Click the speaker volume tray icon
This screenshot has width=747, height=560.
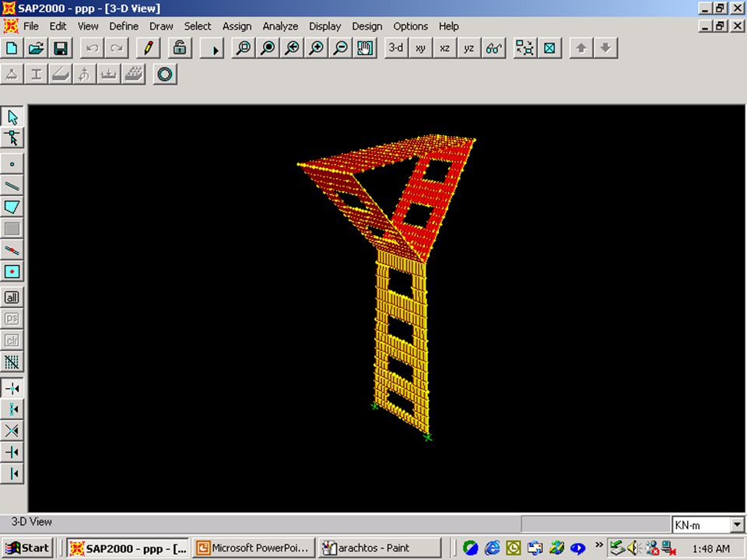[633, 548]
